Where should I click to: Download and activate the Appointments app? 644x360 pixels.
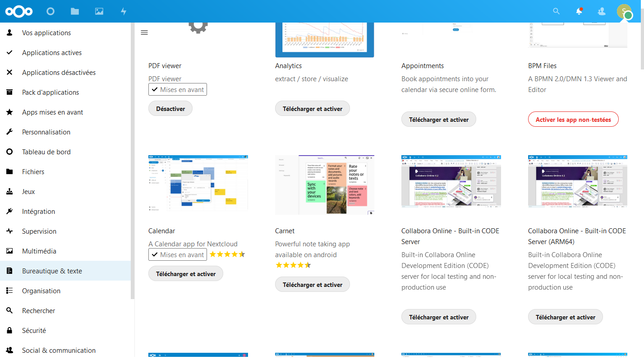pyautogui.click(x=439, y=120)
